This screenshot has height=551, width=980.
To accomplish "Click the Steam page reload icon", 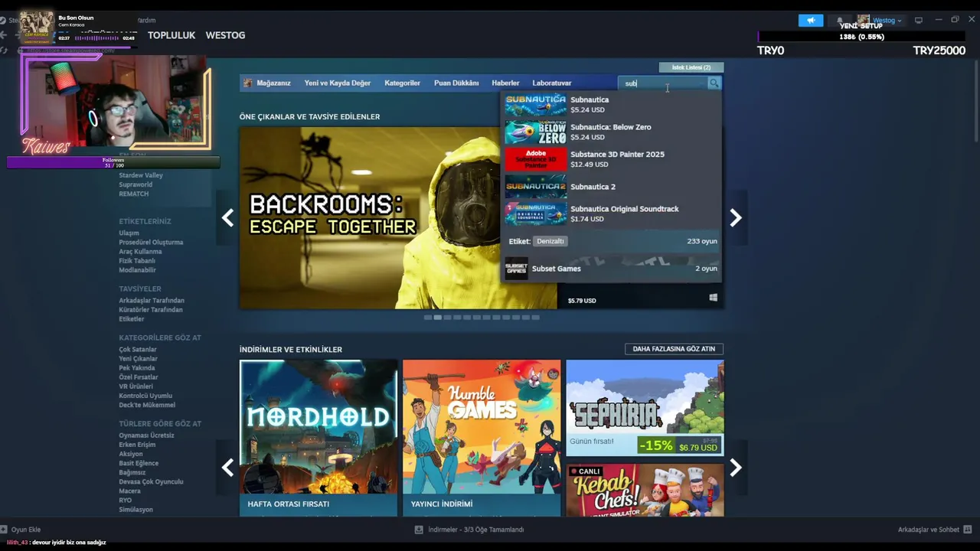I will click(4, 51).
